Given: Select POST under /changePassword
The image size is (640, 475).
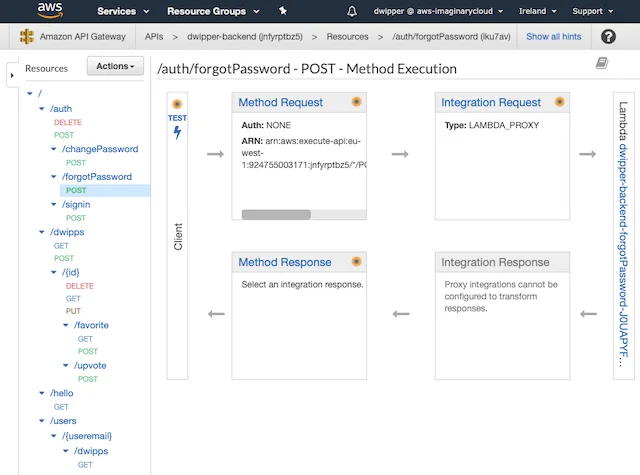Looking at the screenshot, I should click(x=76, y=163).
